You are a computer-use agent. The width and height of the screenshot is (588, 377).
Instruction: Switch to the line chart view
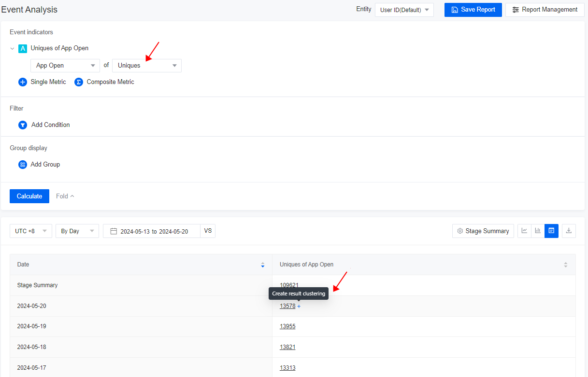pos(524,231)
